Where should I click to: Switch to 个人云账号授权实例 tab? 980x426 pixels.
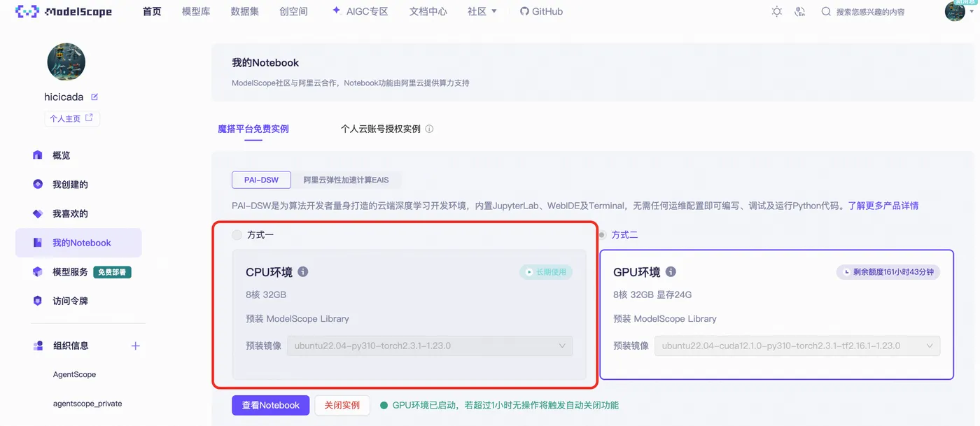pyautogui.click(x=381, y=129)
